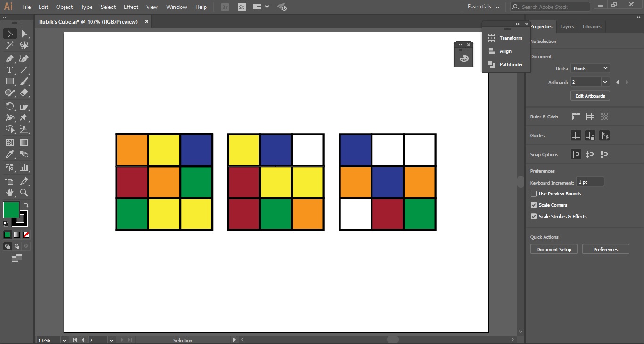The image size is (644, 344).
Task: Select the Eraser tool
Action: pyautogui.click(x=25, y=93)
